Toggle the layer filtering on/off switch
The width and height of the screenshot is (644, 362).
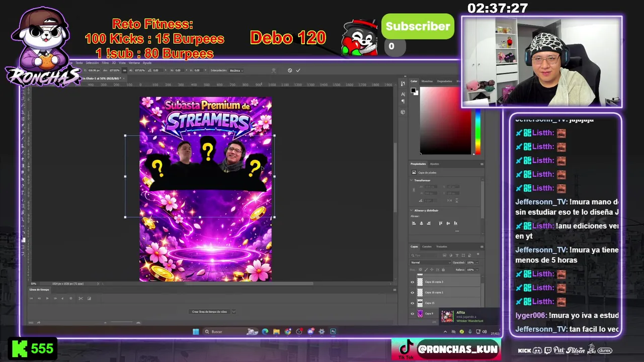click(x=478, y=254)
